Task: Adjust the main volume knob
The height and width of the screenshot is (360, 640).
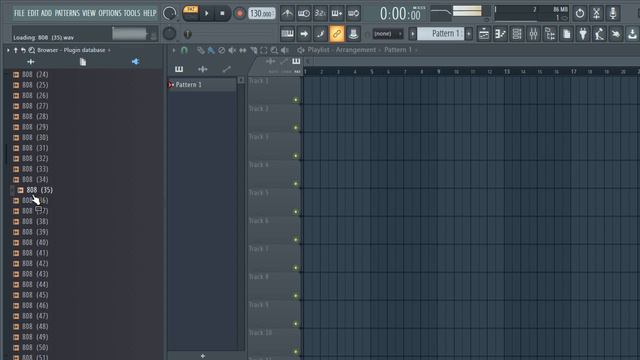Action: 169,13
